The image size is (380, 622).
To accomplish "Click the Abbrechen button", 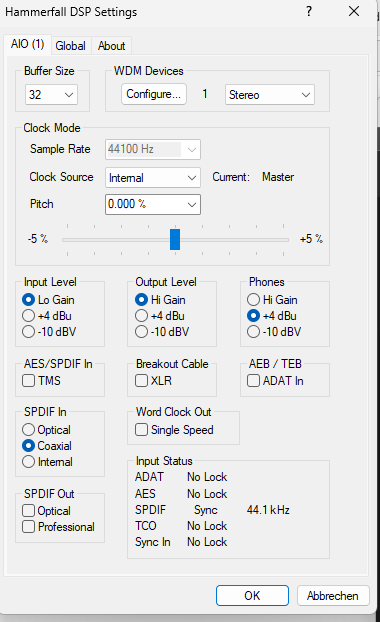I will [x=333, y=595].
